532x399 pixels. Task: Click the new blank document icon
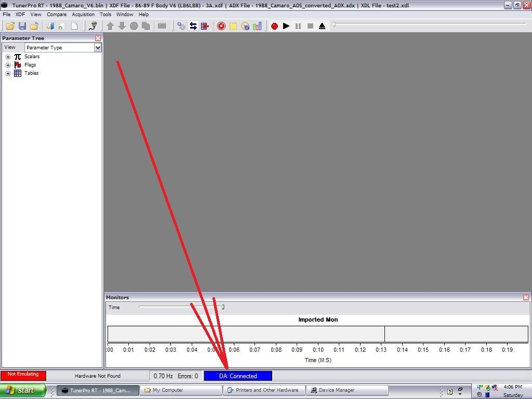74,26
